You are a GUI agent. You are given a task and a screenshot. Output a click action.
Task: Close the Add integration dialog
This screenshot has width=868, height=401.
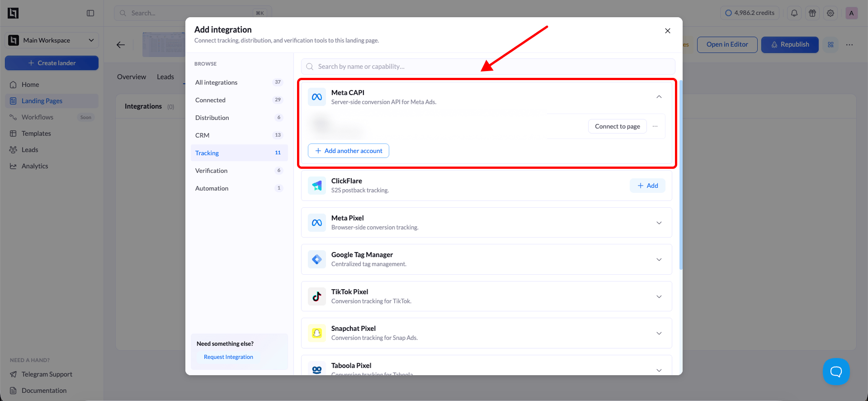click(x=668, y=31)
